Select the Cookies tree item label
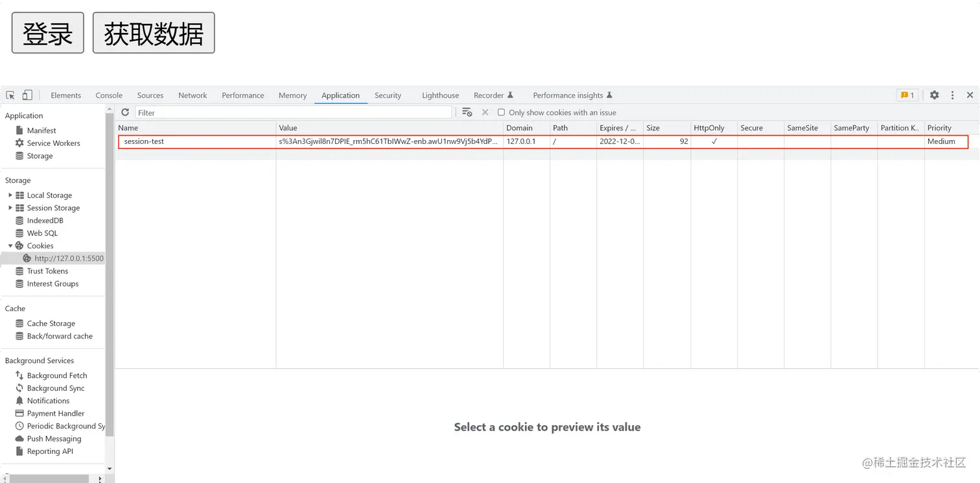 (x=40, y=246)
